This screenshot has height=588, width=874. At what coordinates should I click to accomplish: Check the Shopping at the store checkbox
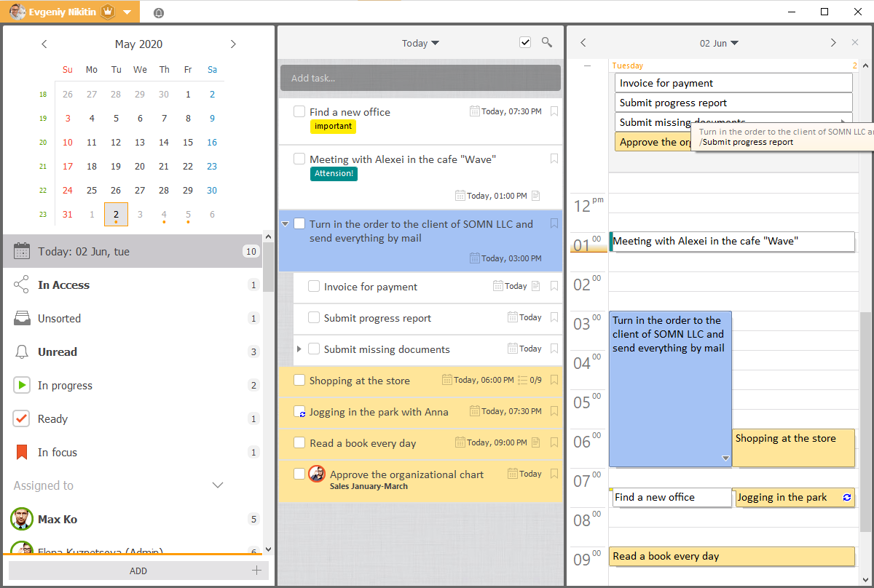click(x=299, y=379)
